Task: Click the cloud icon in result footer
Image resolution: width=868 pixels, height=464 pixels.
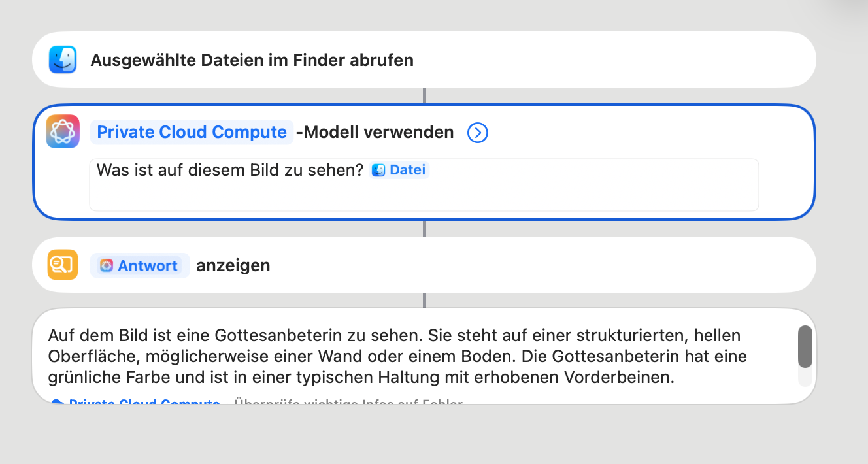Action: click(58, 403)
